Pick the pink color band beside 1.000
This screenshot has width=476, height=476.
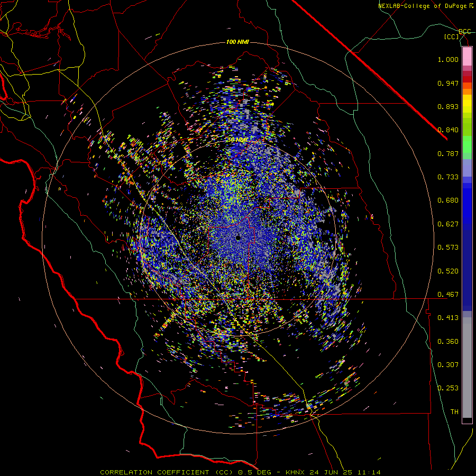(467, 57)
